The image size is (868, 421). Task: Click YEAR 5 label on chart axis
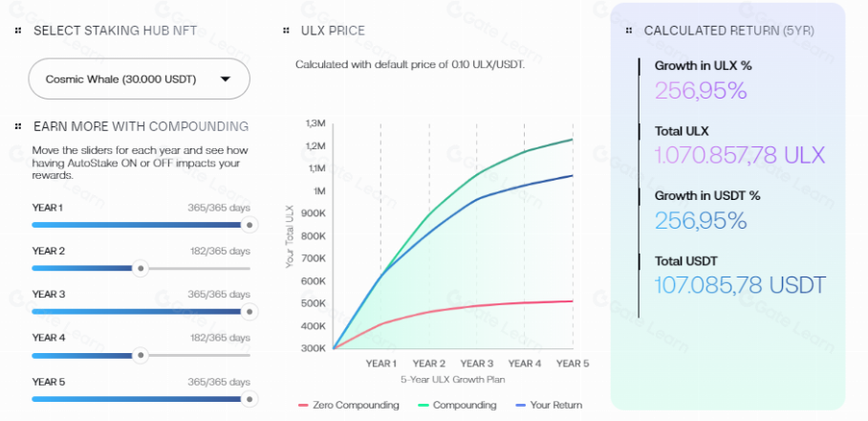click(573, 364)
